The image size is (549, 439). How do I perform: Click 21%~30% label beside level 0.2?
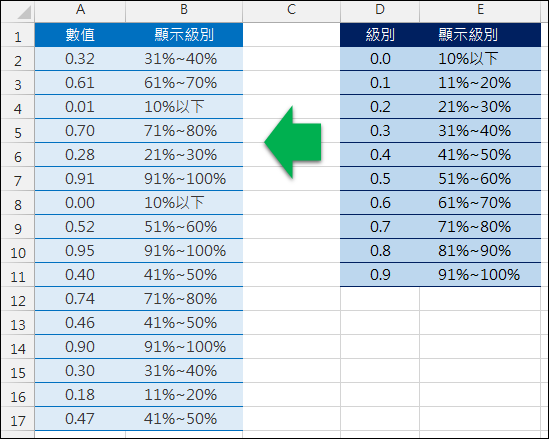coord(480,107)
